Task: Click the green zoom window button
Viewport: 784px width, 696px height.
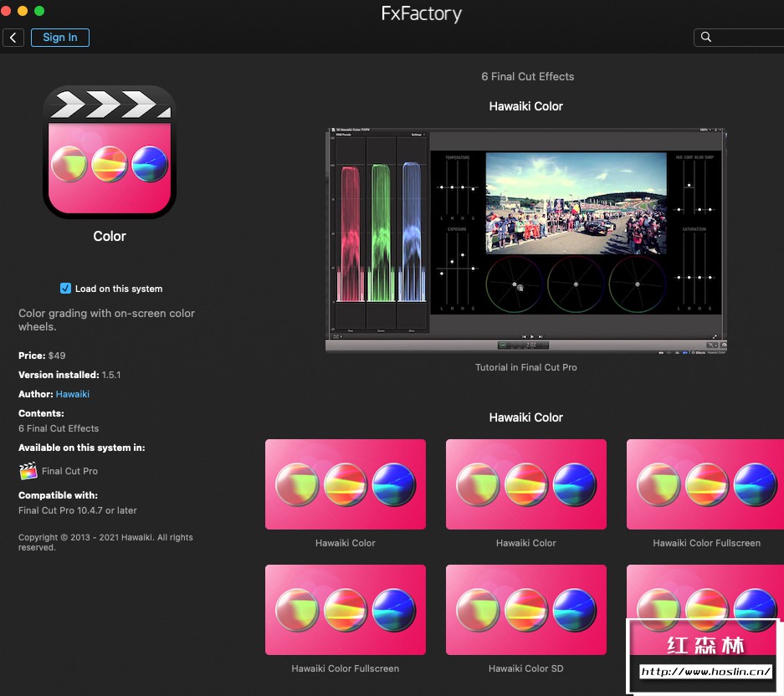Action: point(39,11)
